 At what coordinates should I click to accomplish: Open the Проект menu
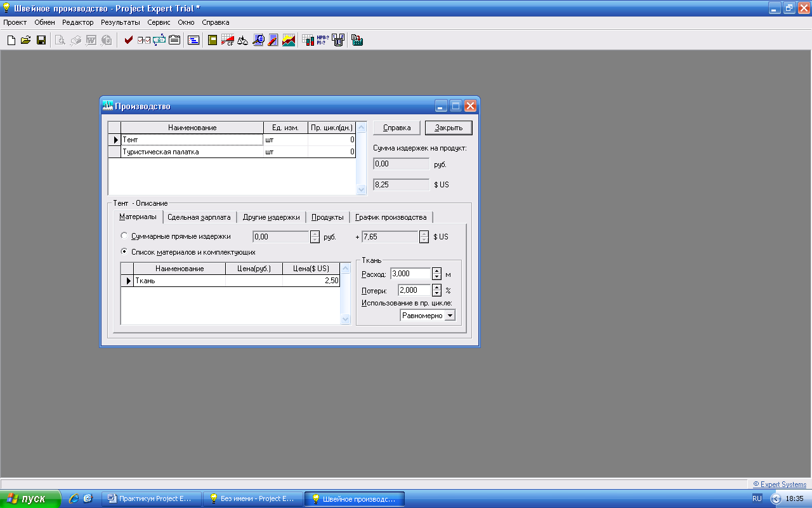[x=15, y=22]
